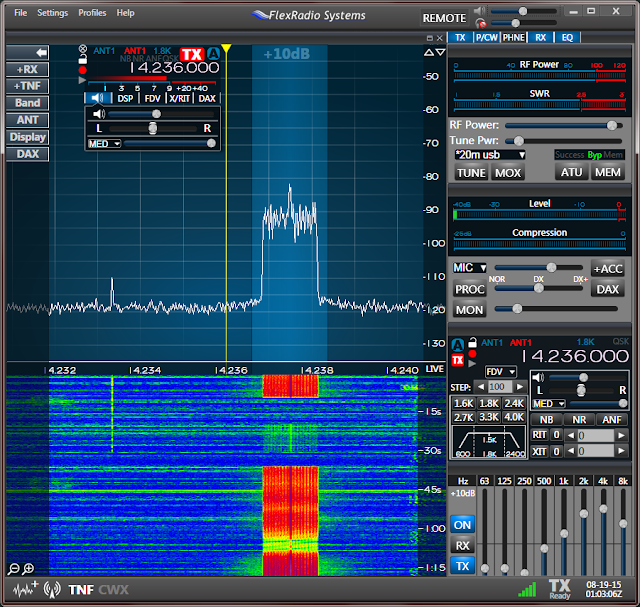640x607 pixels.
Task: Switch to the P/CW panel tab
Action: click(487, 38)
